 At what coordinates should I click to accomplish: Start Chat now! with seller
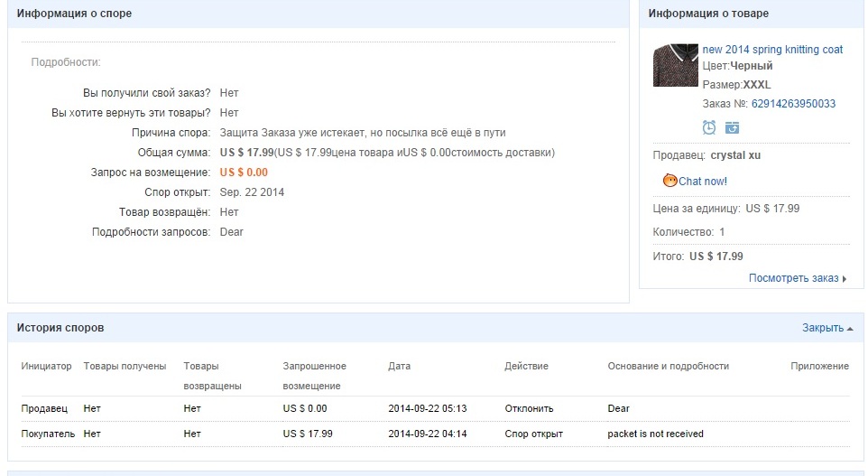pos(703,182)
